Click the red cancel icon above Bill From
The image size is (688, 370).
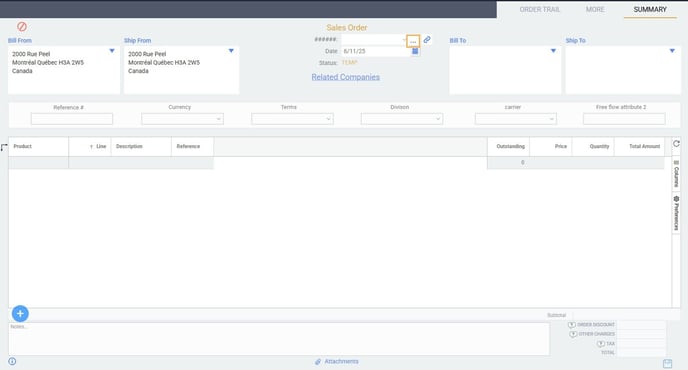coord(22,27)
